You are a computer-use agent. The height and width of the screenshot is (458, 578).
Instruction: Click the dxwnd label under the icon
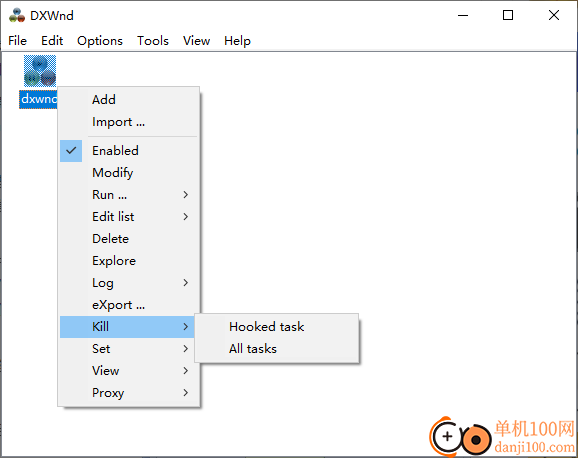pyautogui.click(x=38, y=99)
